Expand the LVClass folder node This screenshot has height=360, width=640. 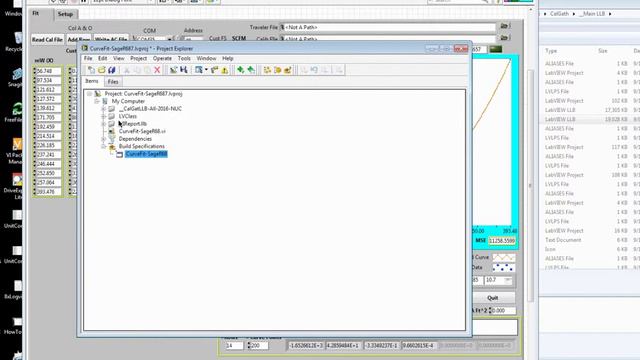click(x=104, y=116)
